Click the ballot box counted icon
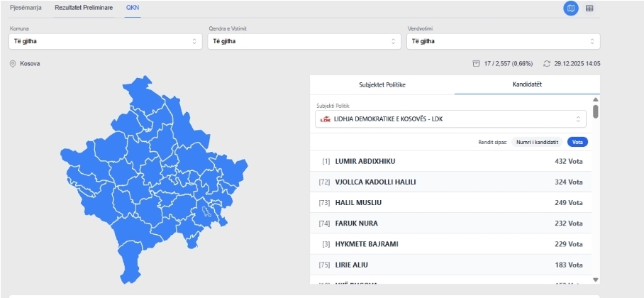The width and height of the screenshot is (644, 298). point(477,64)
